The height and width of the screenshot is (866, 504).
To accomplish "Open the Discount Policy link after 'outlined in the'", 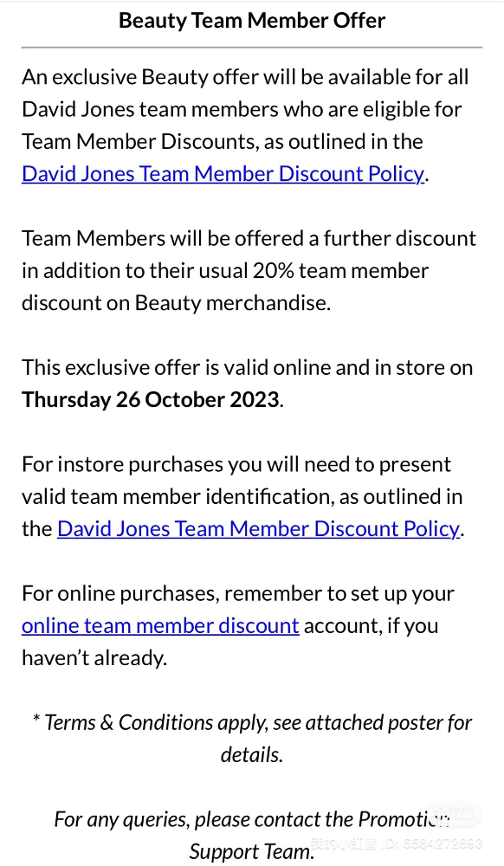I will 258,528.
